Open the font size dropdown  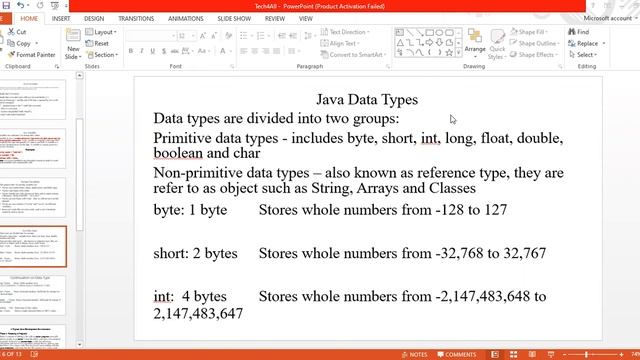(x=193, y=36)
